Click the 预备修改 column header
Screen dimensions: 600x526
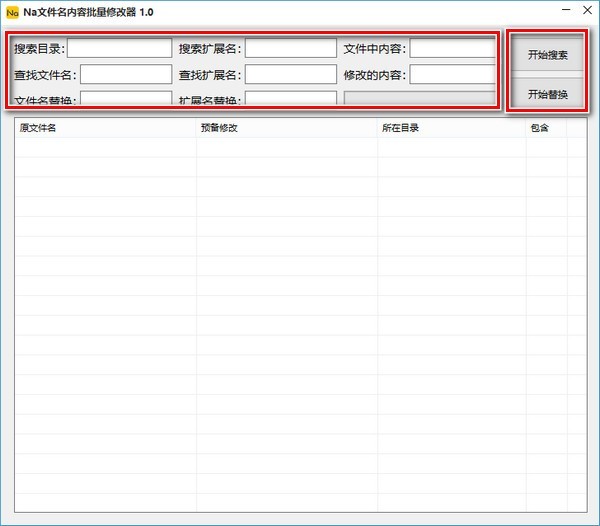tap(287, 128)
